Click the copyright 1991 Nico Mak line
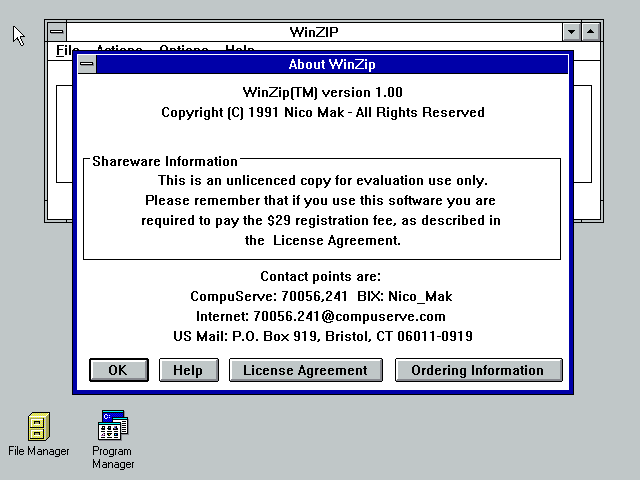The width and height of the screenshot is (640, 480). pos(323,112)
